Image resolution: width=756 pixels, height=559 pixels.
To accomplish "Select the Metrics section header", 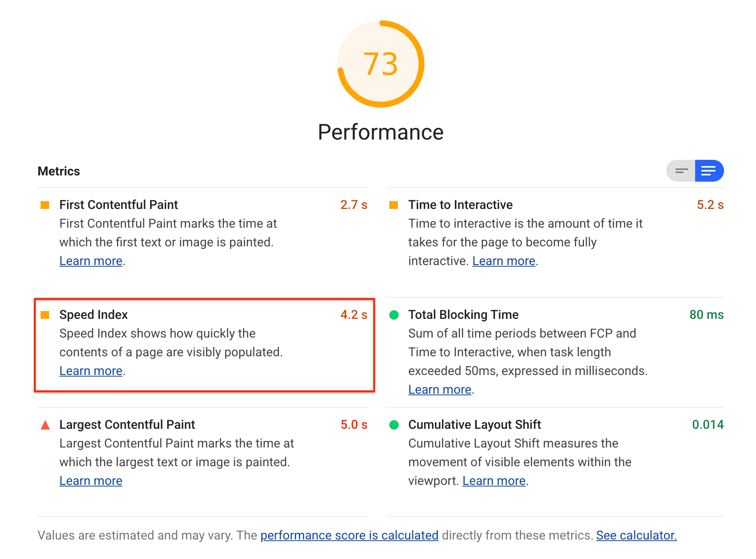I will point(59,171).
